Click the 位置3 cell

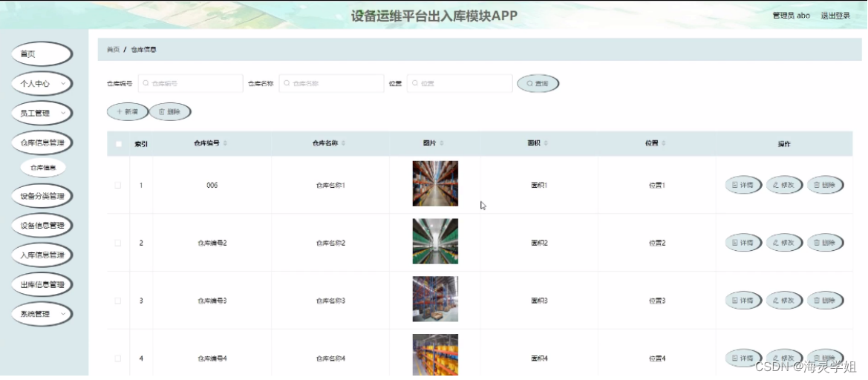tap(657, 301)
